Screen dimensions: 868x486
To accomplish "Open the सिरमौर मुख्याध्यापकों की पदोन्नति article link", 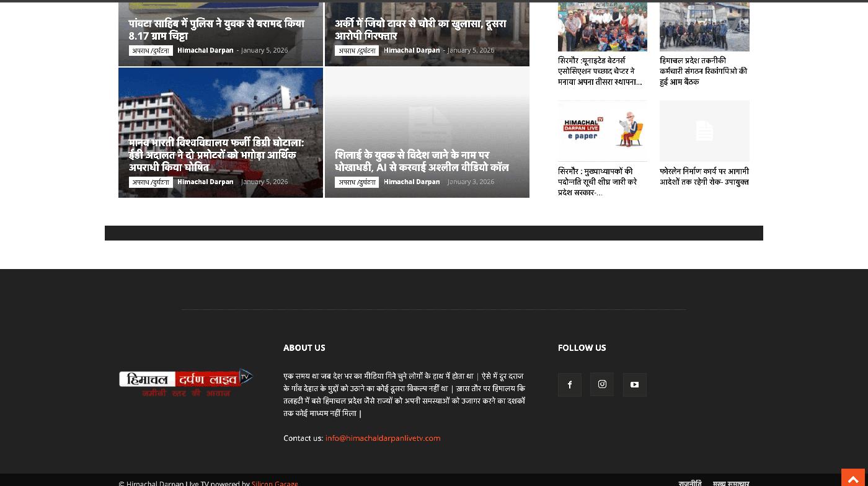I will tap(597, 182).
